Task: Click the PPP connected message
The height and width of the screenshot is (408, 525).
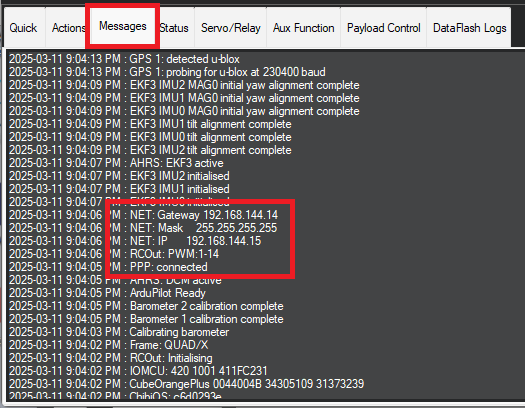Action: (108, 267)
